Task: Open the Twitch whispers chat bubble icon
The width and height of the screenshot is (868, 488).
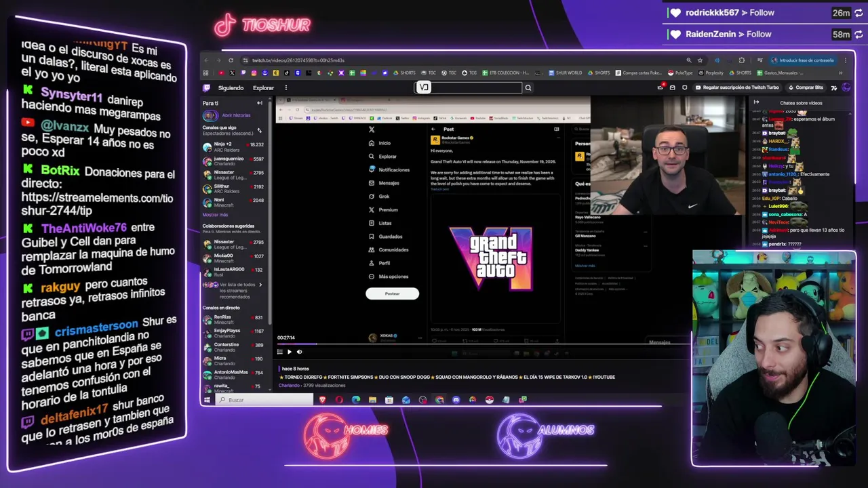Action: 685,87
